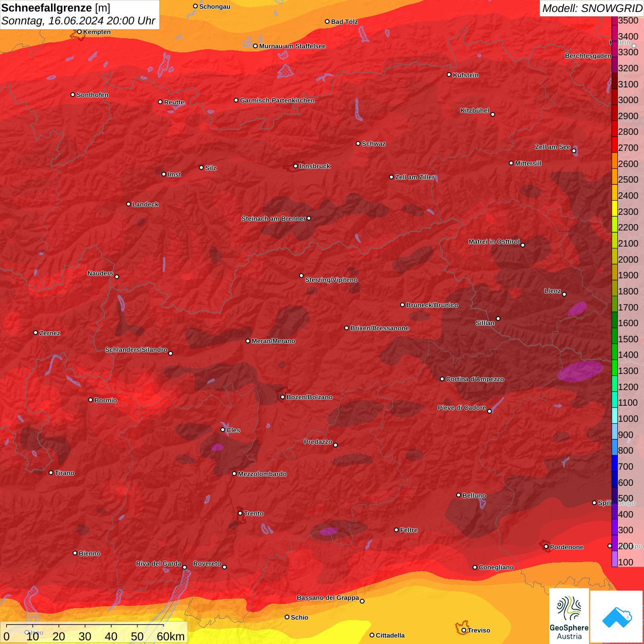Click the Tirano location dot
The image size is (644, 644).
pyautogui.click(x=51, y=472)
